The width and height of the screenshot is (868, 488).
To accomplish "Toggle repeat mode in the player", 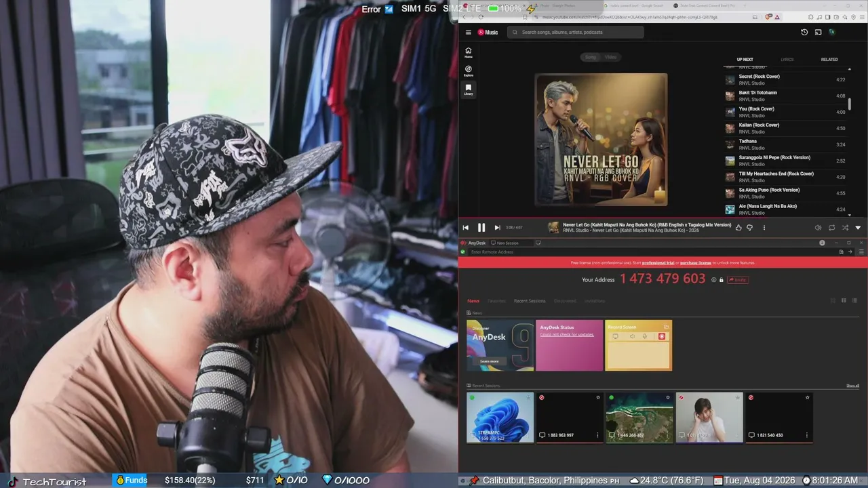I will [831, 228].
